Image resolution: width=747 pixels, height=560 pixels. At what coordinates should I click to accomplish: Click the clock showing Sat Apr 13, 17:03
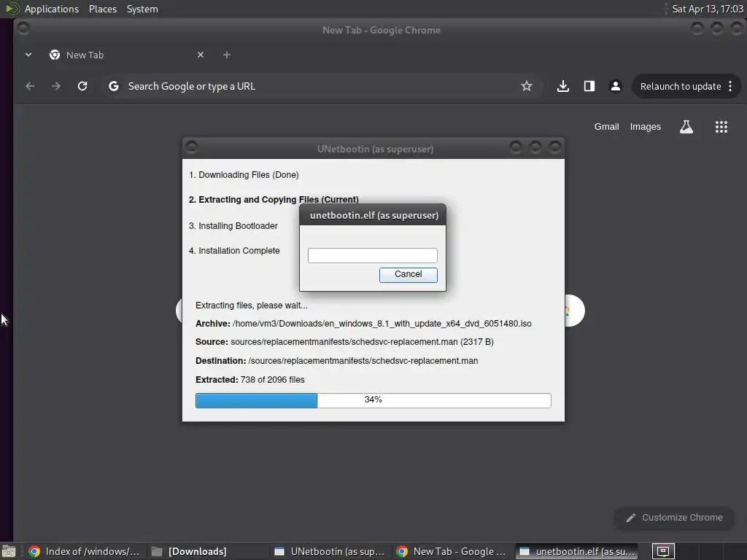tap(708, 9)
